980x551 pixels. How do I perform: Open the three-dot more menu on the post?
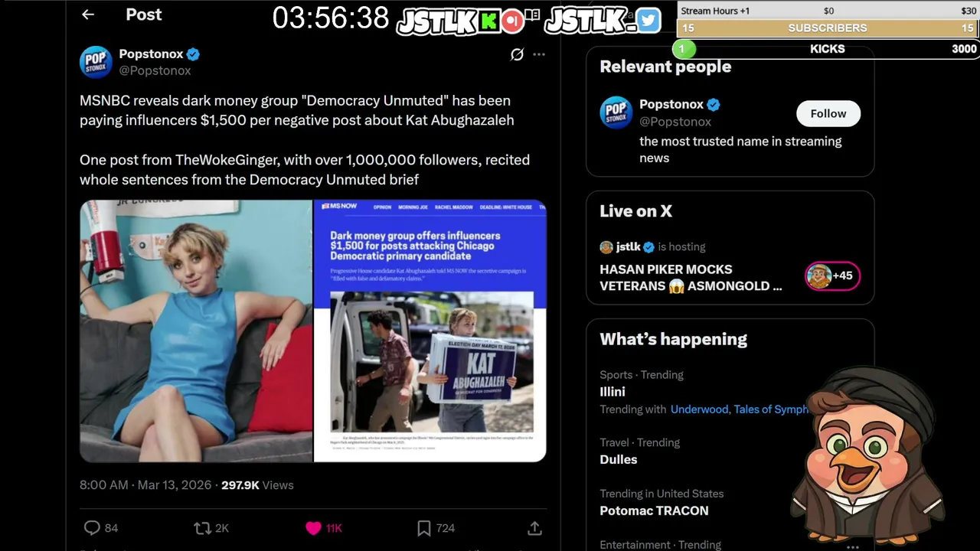pyautogui.click(x=539, y=54)
